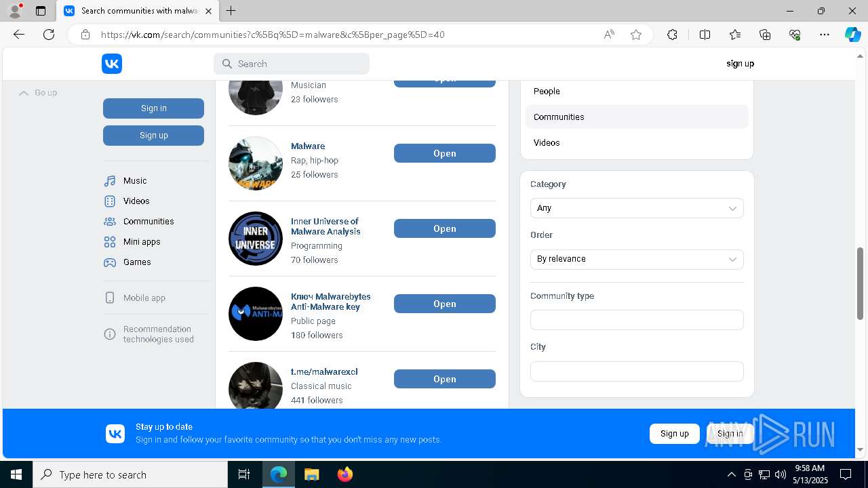Click the Games controller icon

[110, 262]
